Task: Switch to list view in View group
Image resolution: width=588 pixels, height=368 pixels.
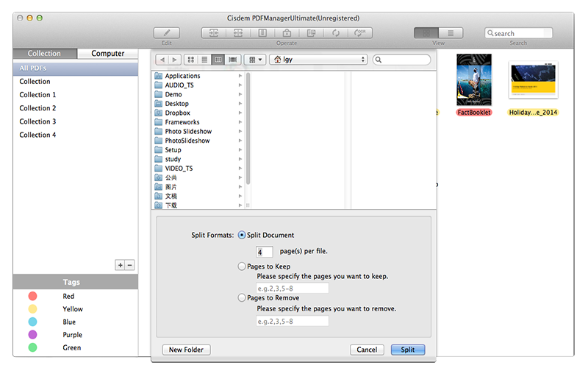Action: (x=451, y=33)
